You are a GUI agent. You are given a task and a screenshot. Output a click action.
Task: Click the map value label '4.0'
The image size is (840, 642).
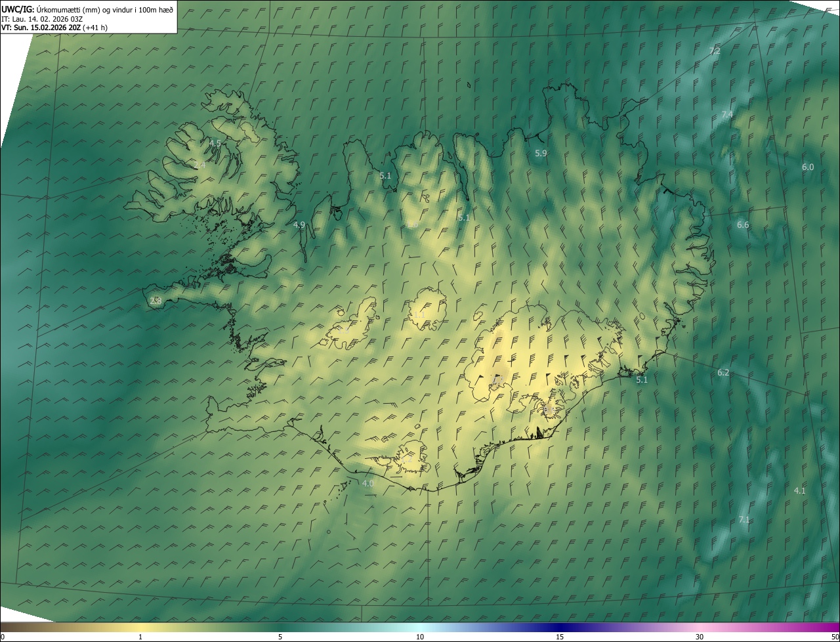(x=368, y=483)
